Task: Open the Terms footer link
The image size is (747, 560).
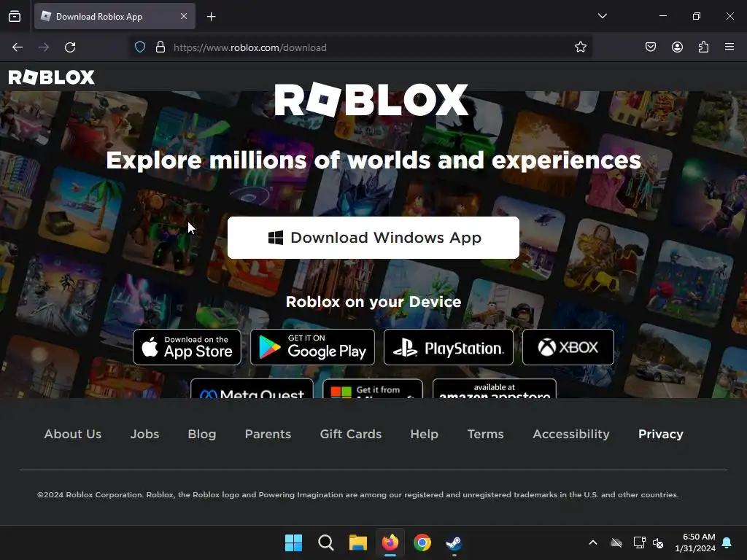Action: click(x=485, y=435)
